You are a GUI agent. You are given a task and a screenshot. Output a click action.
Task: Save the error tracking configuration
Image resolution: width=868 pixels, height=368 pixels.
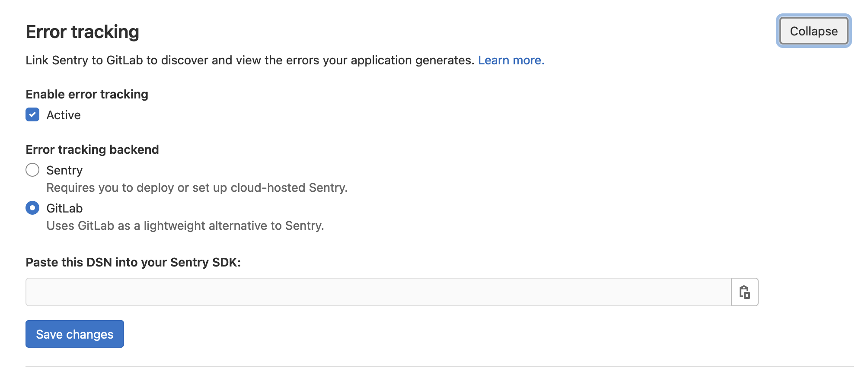point(74,333)
